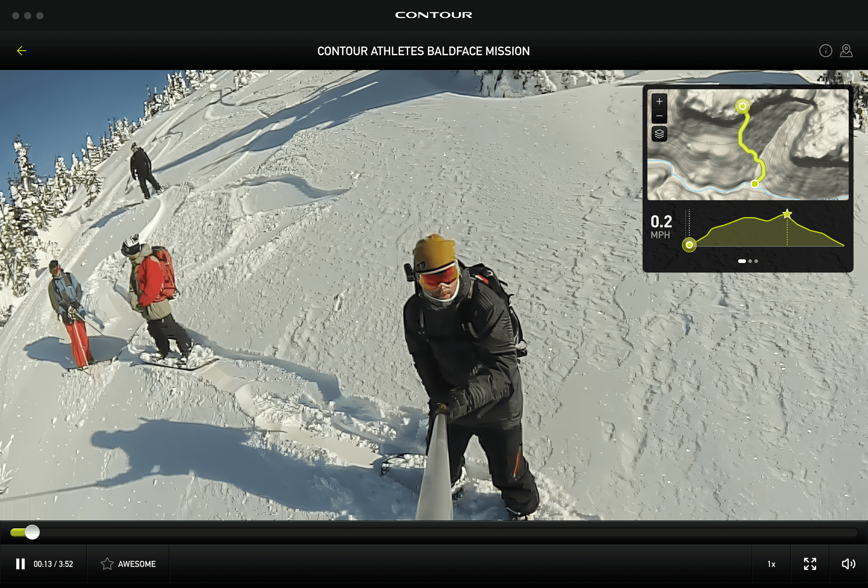
Task: Zoom in on the map with plus
Action: (659, 101)
